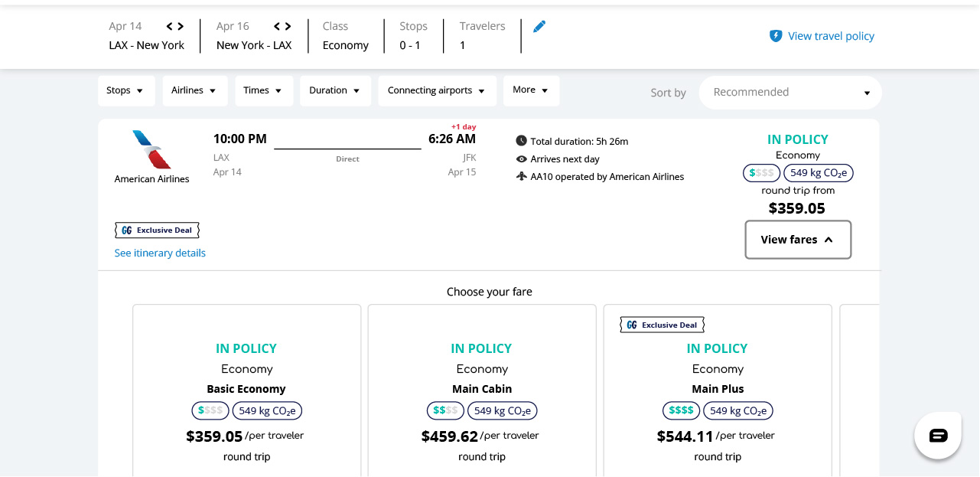The image size is (980, 477).
Task: Click the Exclusive Deal badge under airline
Action: (x=157, y=230)
